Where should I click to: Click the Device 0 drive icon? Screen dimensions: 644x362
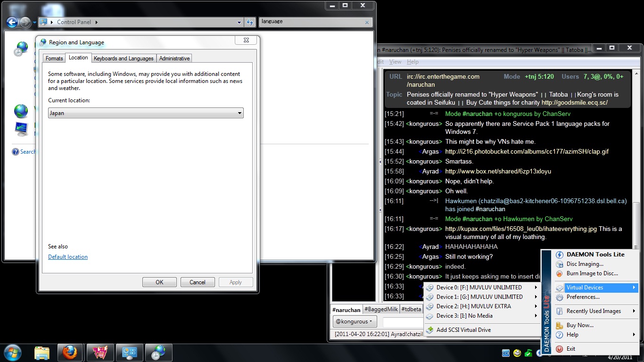point(430,288)
